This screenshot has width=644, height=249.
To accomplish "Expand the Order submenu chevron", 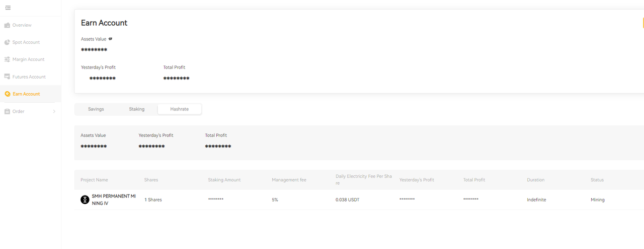I will (x=54, y=111).
